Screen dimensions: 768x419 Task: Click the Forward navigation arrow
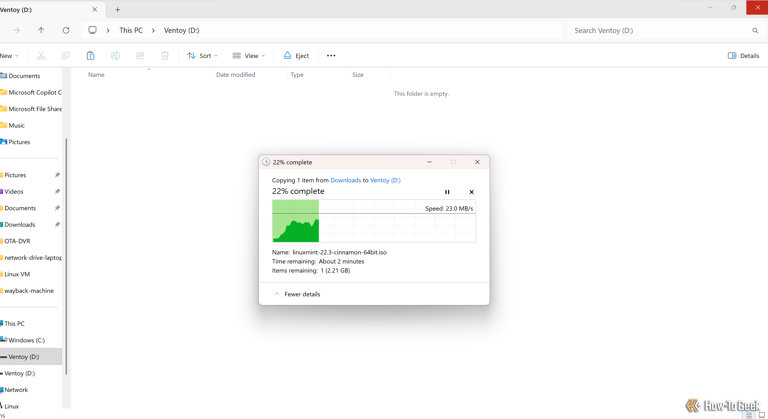point(17,30)
